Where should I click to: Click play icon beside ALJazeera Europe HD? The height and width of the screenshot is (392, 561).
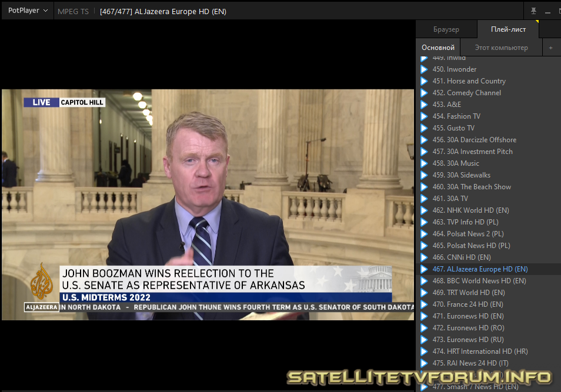(424, 269)
